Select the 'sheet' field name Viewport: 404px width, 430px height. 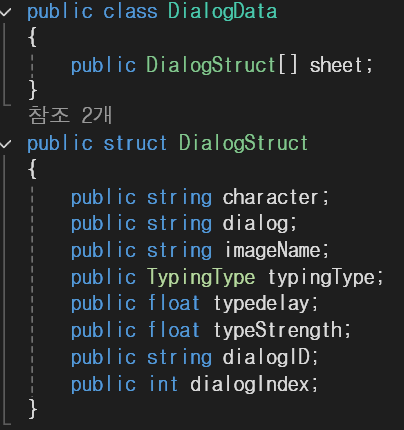pyautogui.click(x=336, y=65)
